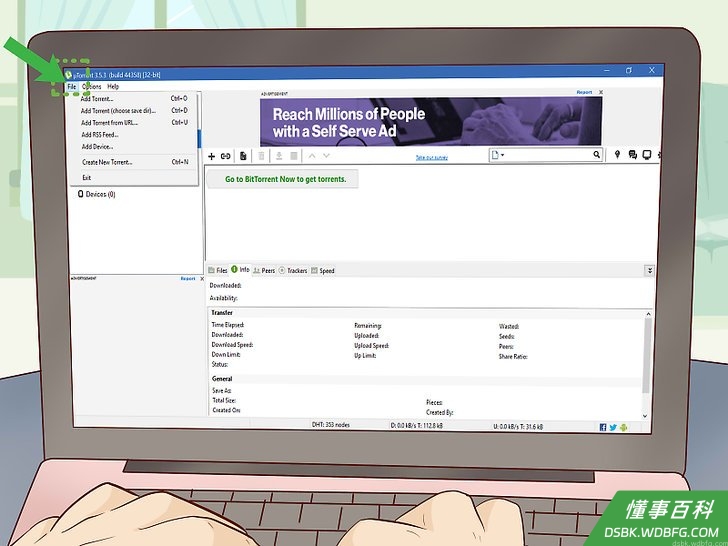The height and width of the screenshot is (546, 728).
Task: Choose Add Torrent... from File menu
Action: click(x=134, y=98)
